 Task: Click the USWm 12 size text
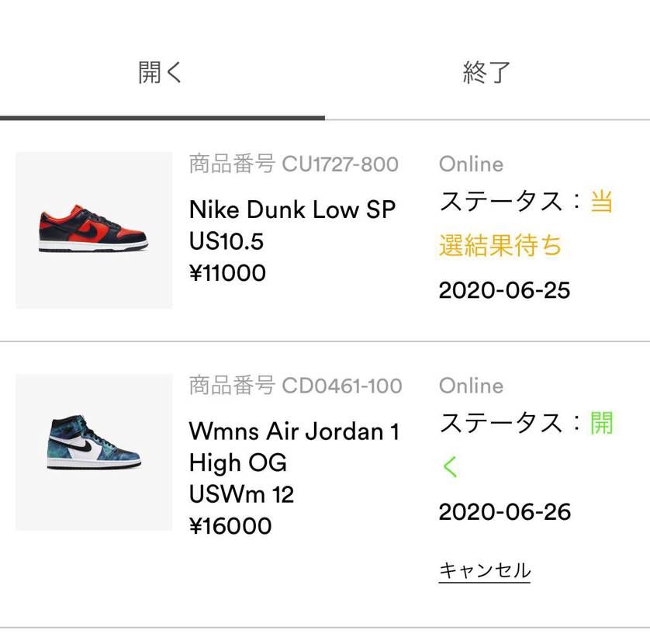[x=241, y=494]
